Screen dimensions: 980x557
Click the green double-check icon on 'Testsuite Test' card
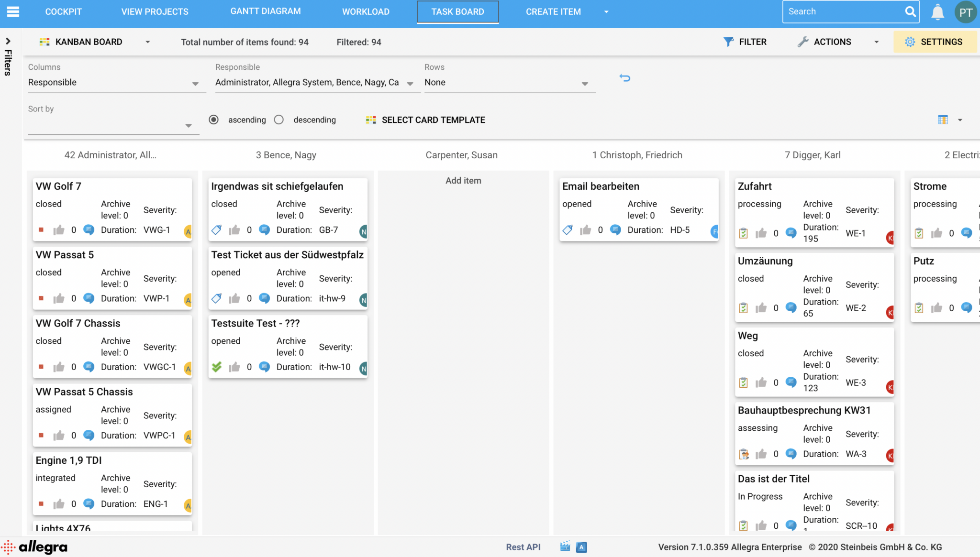pos(217,367)
